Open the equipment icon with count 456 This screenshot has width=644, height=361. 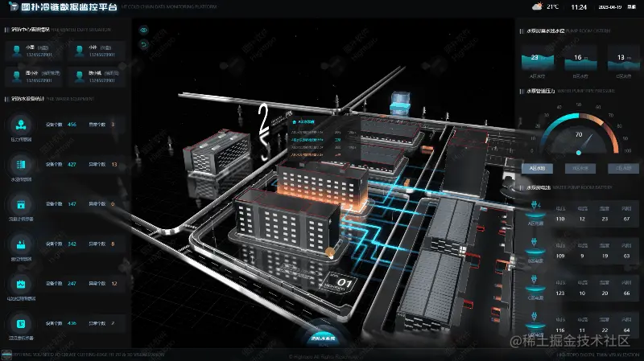point(21,125)
